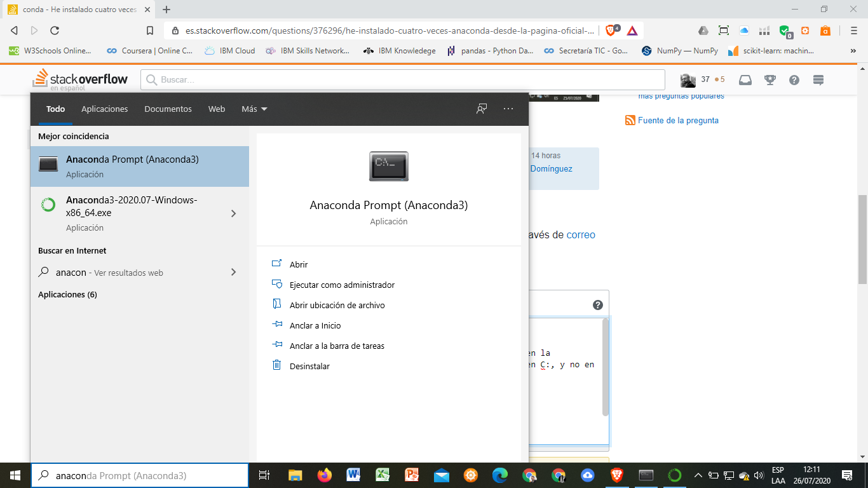Open Task View on the taskbar

pyautogui.click(x=264, y=475)
